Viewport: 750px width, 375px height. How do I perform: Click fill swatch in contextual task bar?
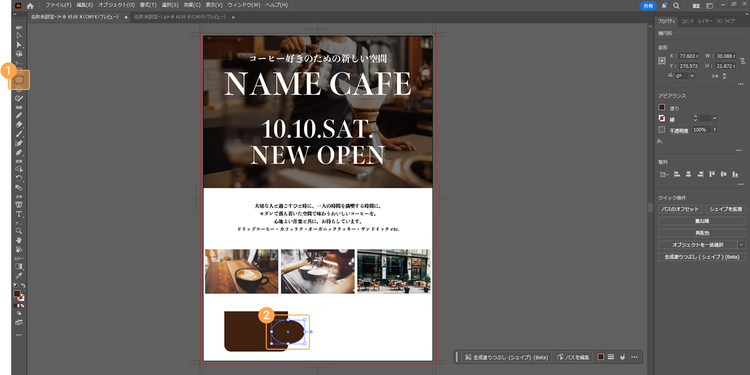(x=601, y=357)
